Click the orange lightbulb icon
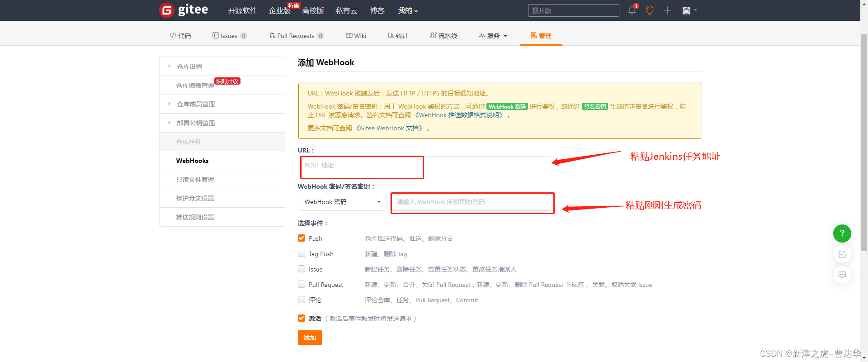 pyautogui.click(x=650, y=10)
